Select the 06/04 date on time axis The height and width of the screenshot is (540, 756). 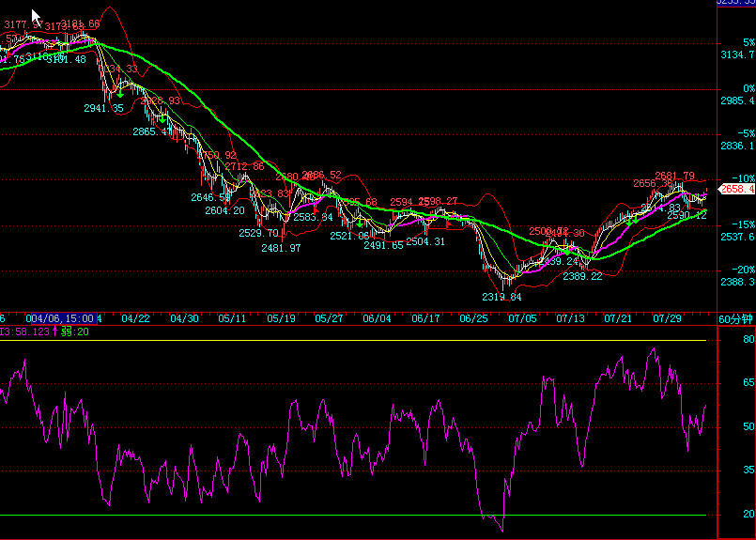click(x=377, y=318)
